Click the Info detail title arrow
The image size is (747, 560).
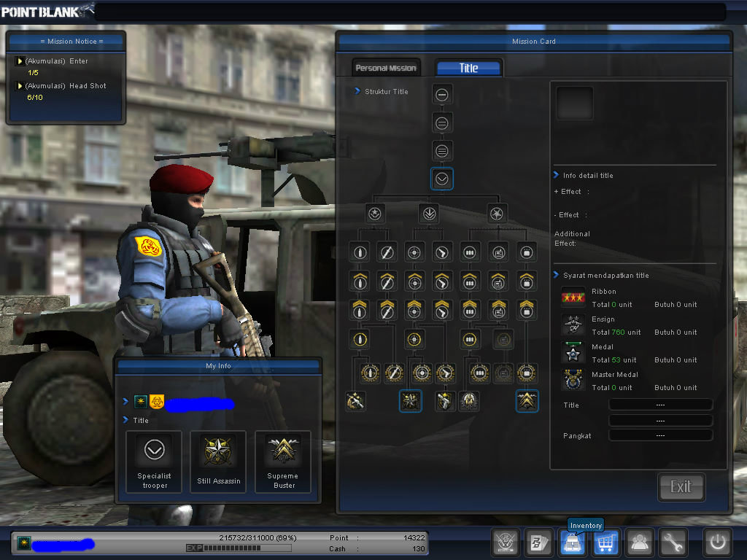tap(556, 175)
